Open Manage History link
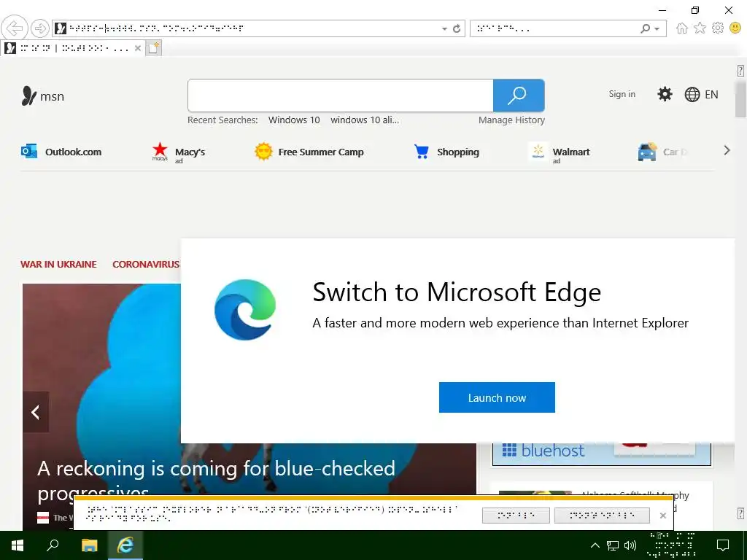The height and width of the screenshot is (560, 747). pyautogui.click(x=511, y=120)
